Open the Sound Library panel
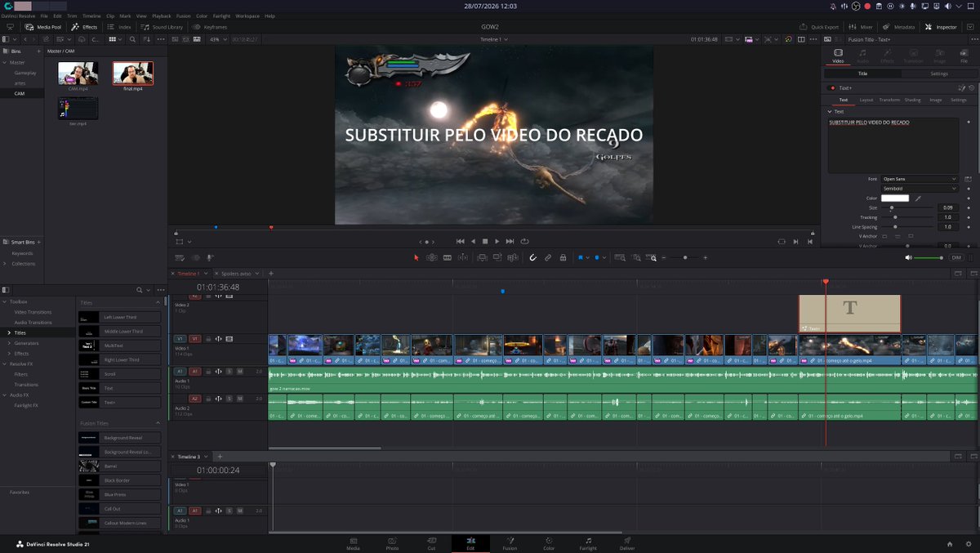Viewport: 980px width, 553px height. click(162, 27)
